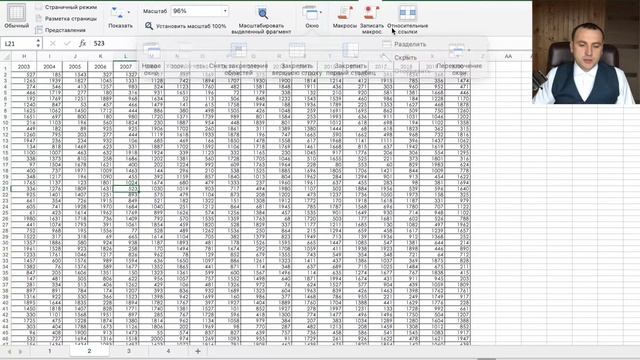Click the select-all corner of the grid
This screenshot has width=640, height=360.
click(x=6, y=56)
